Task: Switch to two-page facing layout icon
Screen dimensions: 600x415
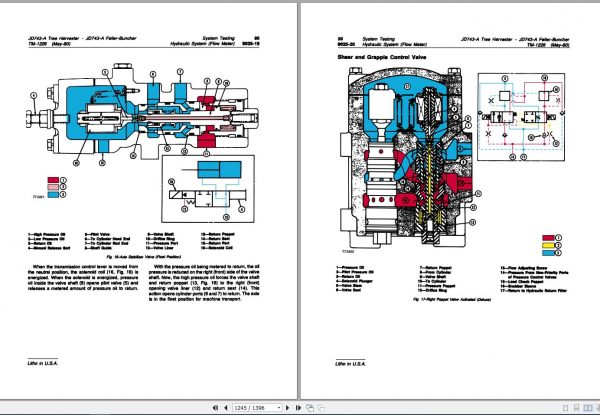Action: coord(588,408)
